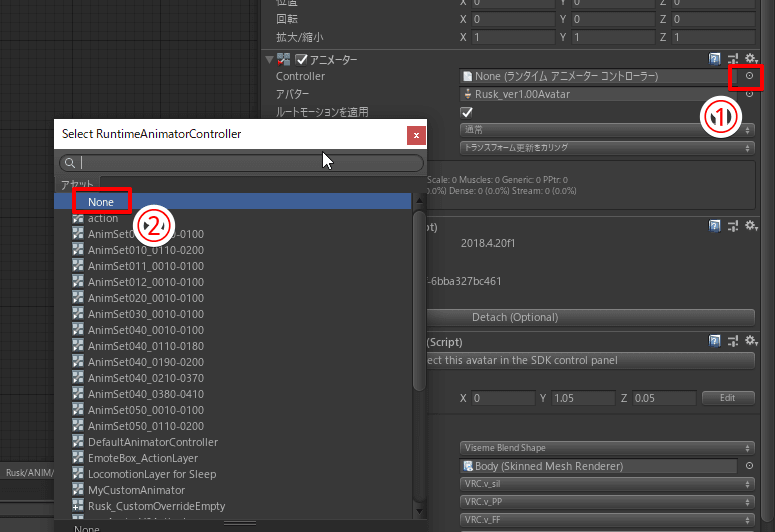Open gear menu of the Script component
The height and width of the screenshot is (532, 775).
(x=750, y=341)
